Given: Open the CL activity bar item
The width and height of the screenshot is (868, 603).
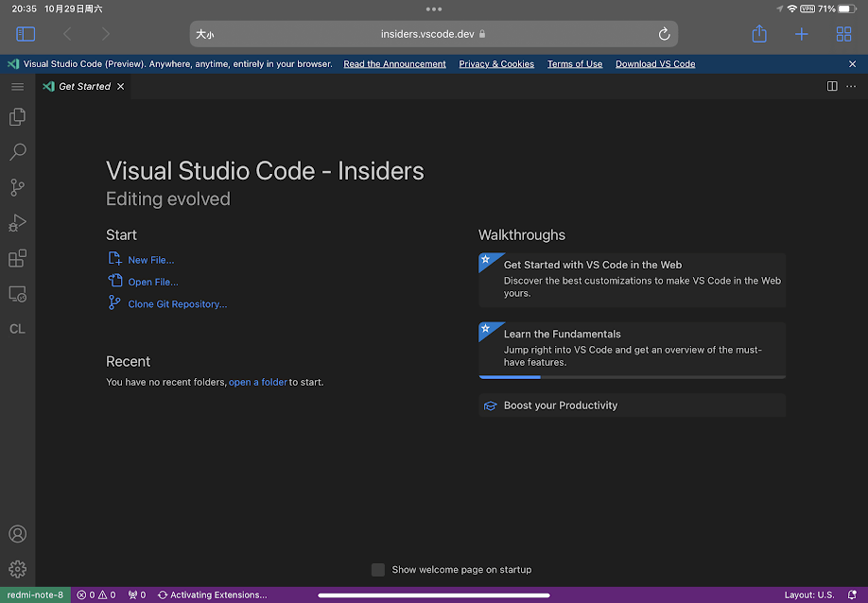Looking at the screenshot, I should pos(17,329).
